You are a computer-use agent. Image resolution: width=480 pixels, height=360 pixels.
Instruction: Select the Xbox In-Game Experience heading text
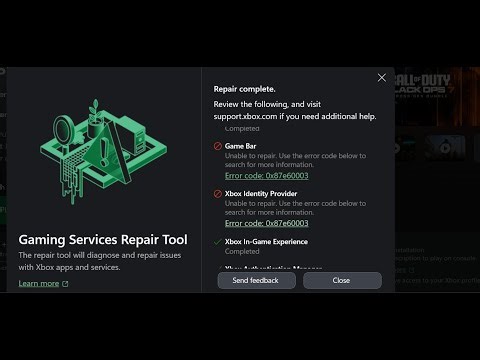pos(266,242)
